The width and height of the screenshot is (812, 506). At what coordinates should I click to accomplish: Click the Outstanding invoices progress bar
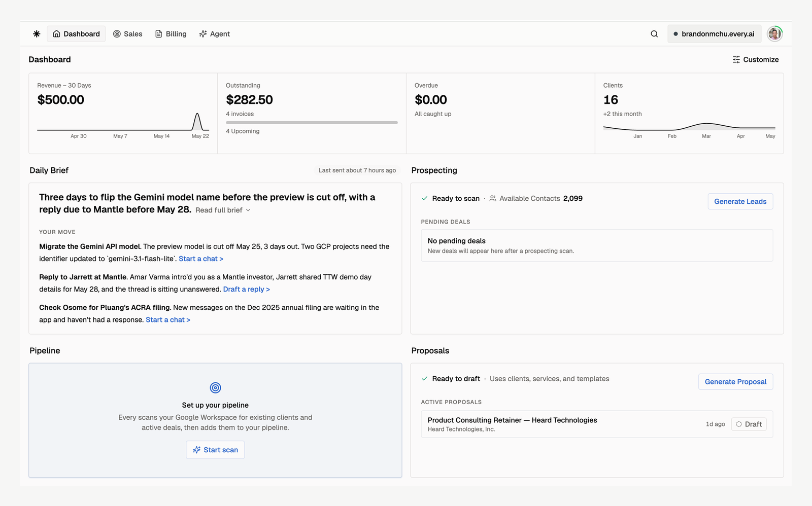click(x=312, y=122)
